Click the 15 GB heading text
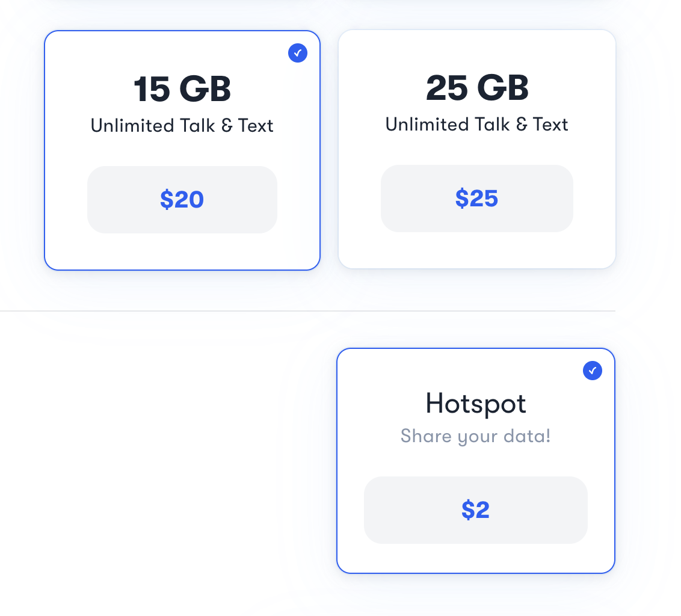681x616 pixels. pyautogui.click(x=182, y=88)
